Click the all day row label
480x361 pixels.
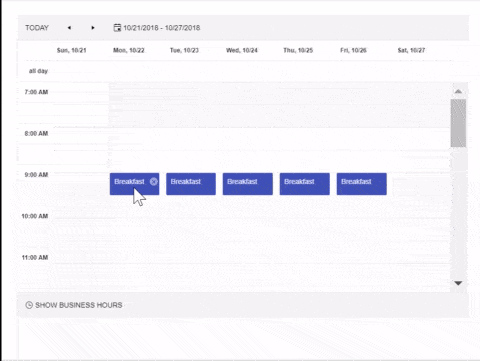tap(38, 71)
